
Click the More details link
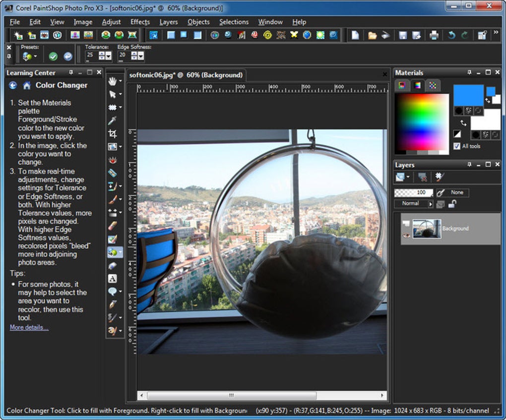coord(29,328)
